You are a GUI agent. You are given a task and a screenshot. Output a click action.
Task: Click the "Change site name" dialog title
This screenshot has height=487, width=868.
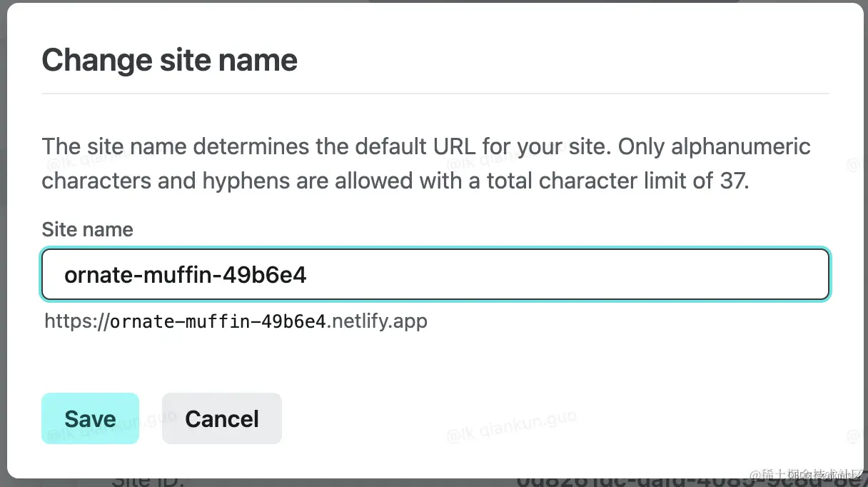click(x=169, y=60)
